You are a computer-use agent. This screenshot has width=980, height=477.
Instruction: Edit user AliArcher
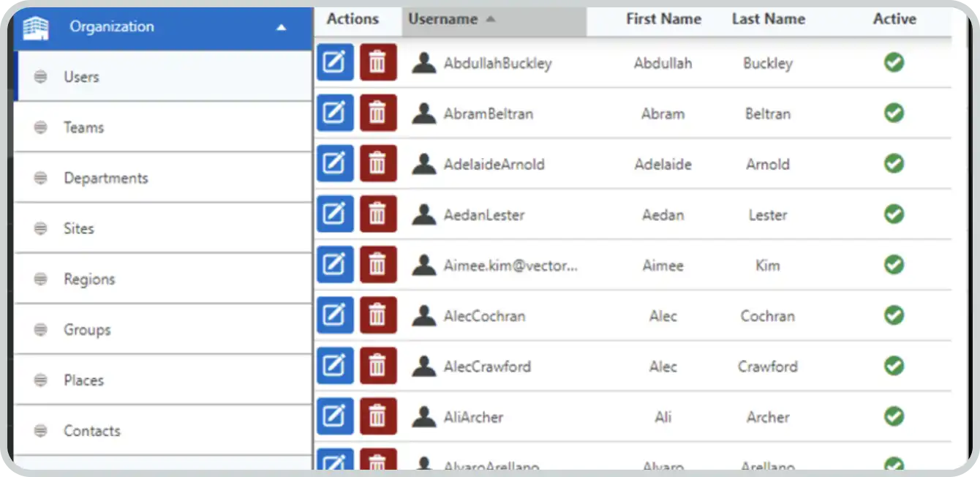335,416
